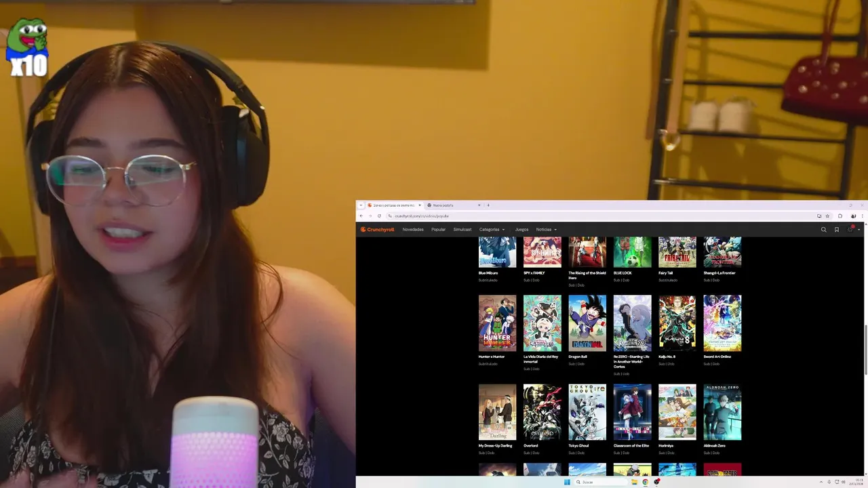Show hidden system tray icons
868x488 pixels.
tap(821, 482)
